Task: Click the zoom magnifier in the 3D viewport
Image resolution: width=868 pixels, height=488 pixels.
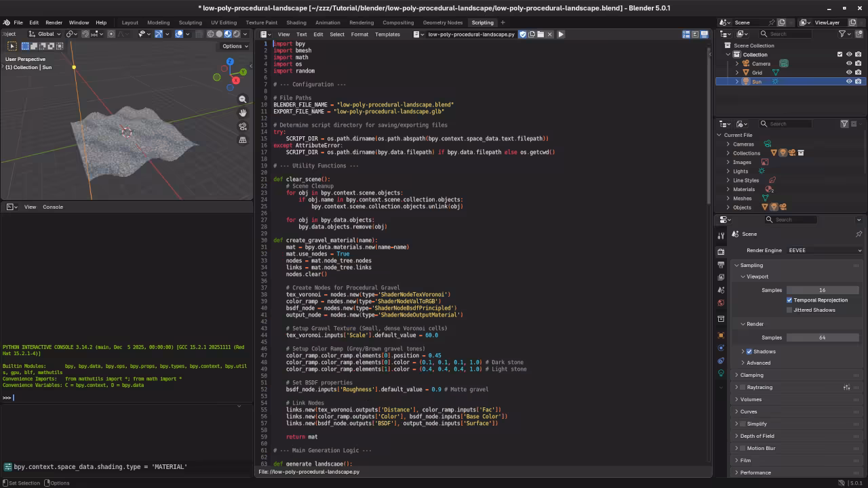Action: click(x=243, y=100)
